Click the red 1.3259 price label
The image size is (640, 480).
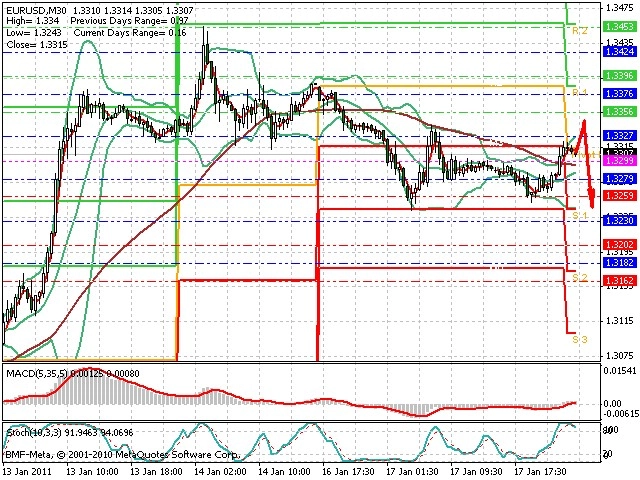point(620,196)
